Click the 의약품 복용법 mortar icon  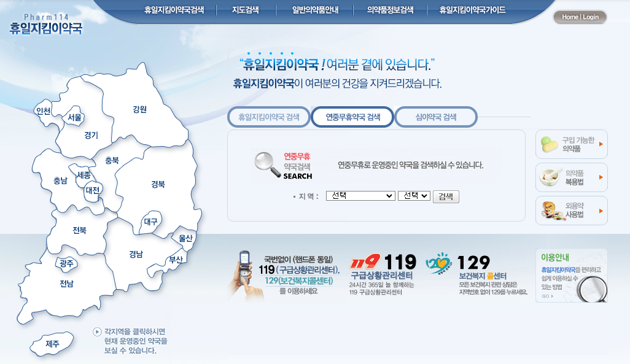[550, 177]
